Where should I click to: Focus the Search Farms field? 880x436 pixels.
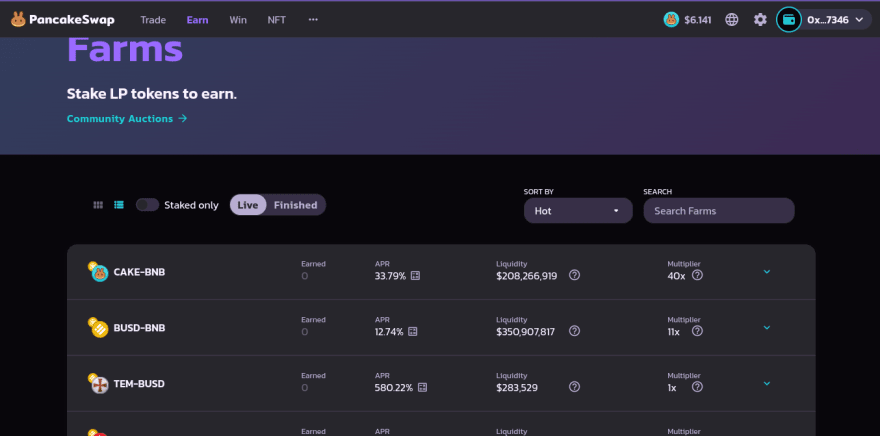point(719,211)
